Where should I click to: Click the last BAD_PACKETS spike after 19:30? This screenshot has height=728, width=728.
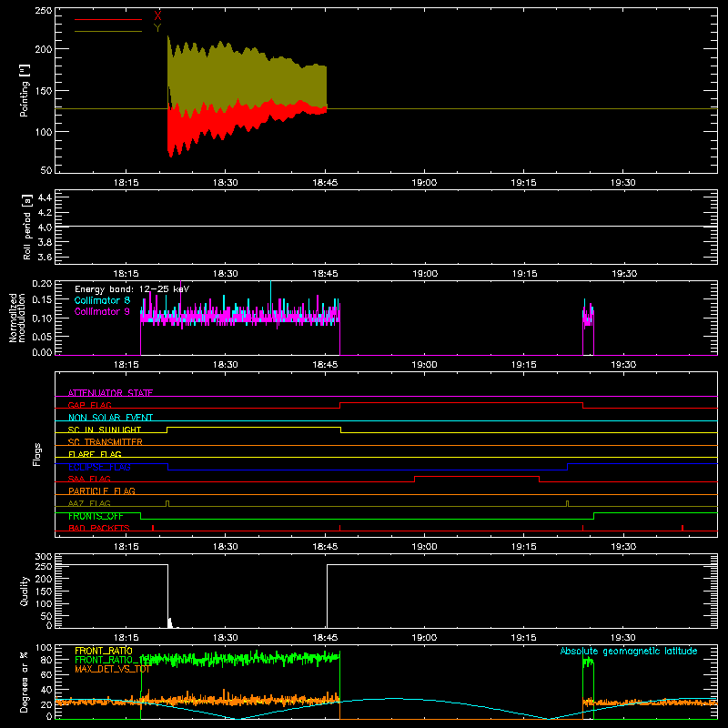[682, 528]
